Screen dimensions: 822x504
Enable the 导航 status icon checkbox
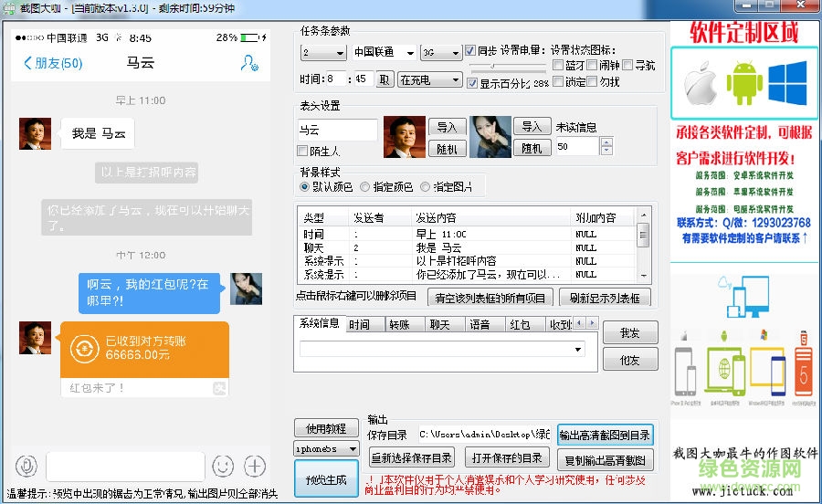[627, 65]
